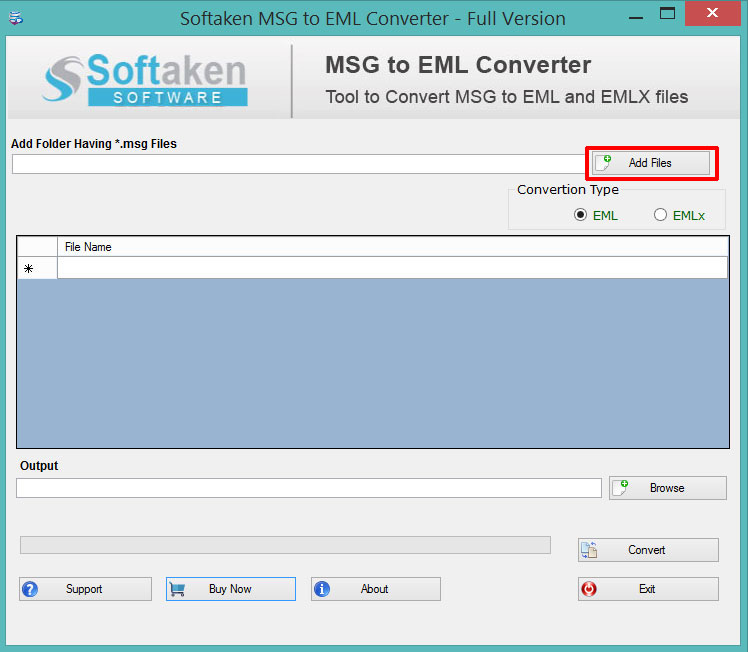Click the Browse page-plus icon
The height and width of the screenshot is (652, 748).
[620, 487]
